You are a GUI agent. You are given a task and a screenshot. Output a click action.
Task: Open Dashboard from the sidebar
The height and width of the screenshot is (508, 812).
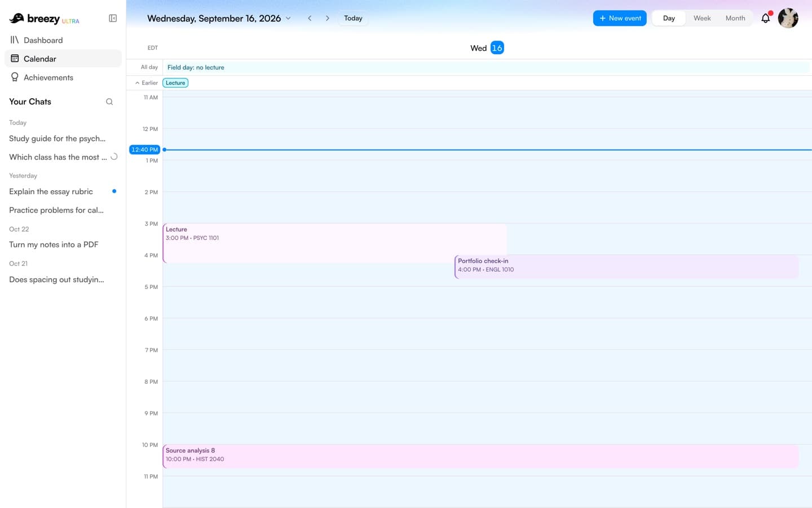click(x=63, y=40)
